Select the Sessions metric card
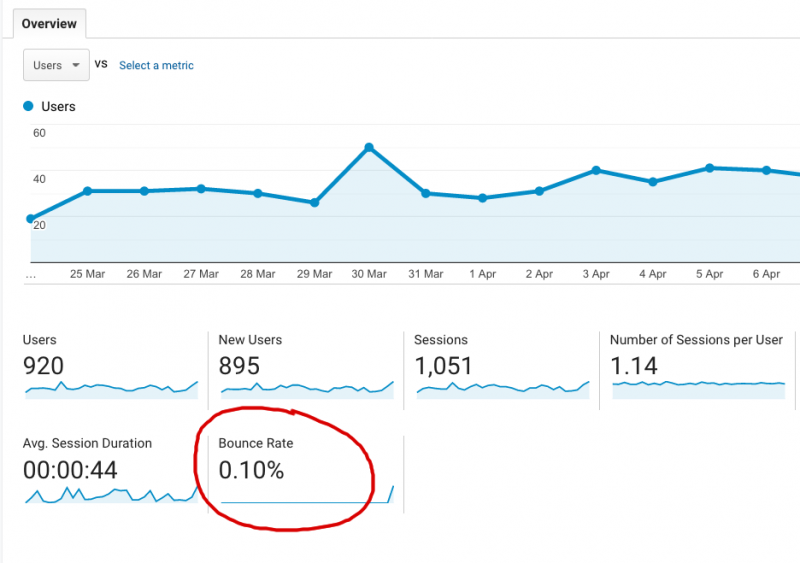 [500, 365]
